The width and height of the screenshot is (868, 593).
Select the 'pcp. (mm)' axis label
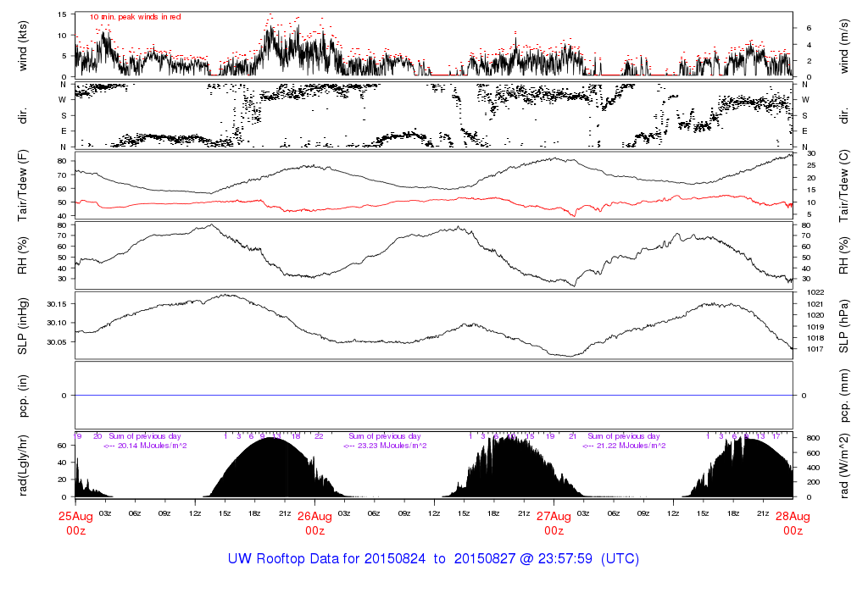843,395
